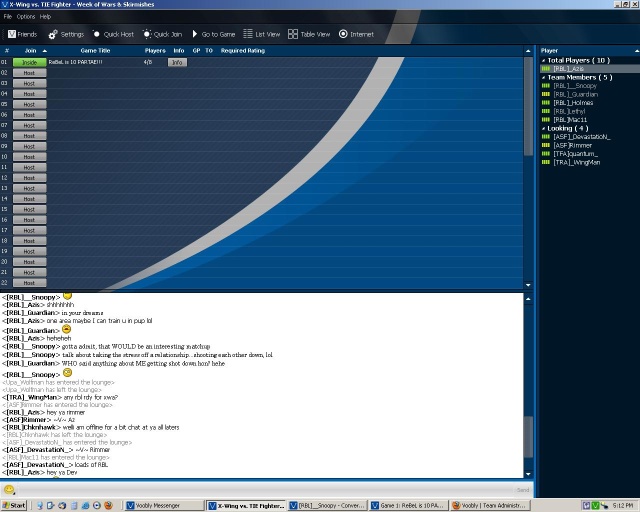Host a game in room 02
Image resolution: width=640 pixels, height=512 pixels.
[29, 73]
